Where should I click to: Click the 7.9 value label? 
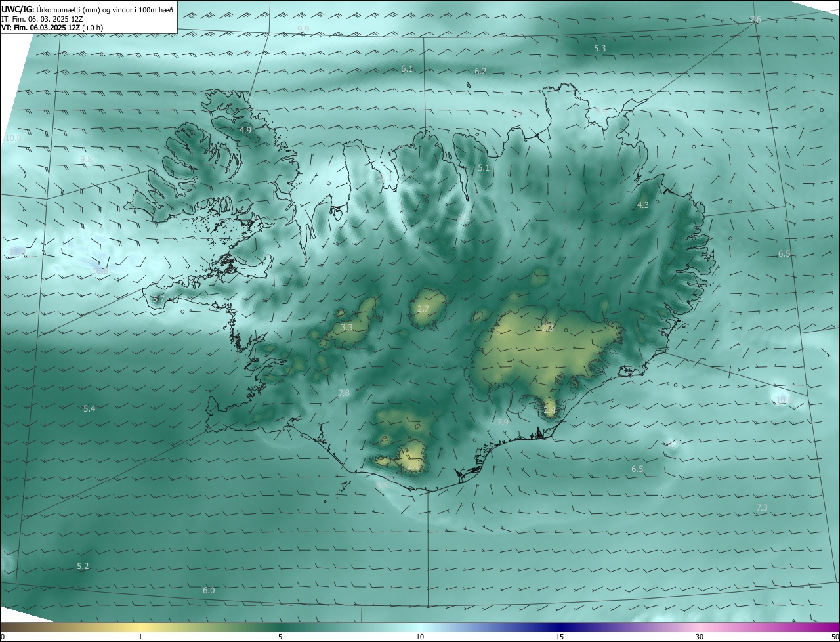point(503,422)
